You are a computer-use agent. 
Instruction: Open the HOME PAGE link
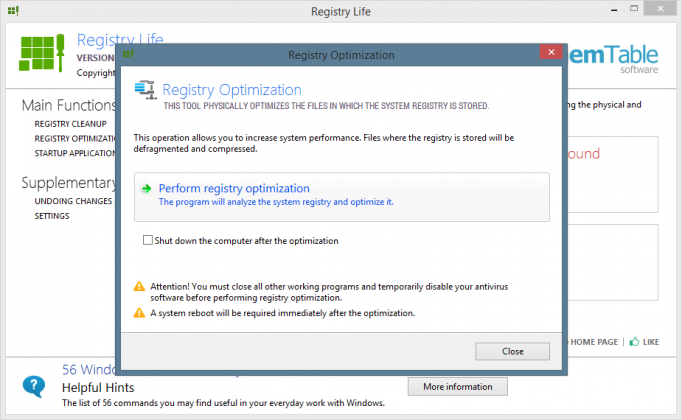pyautogui.click(x=594, y=342)
